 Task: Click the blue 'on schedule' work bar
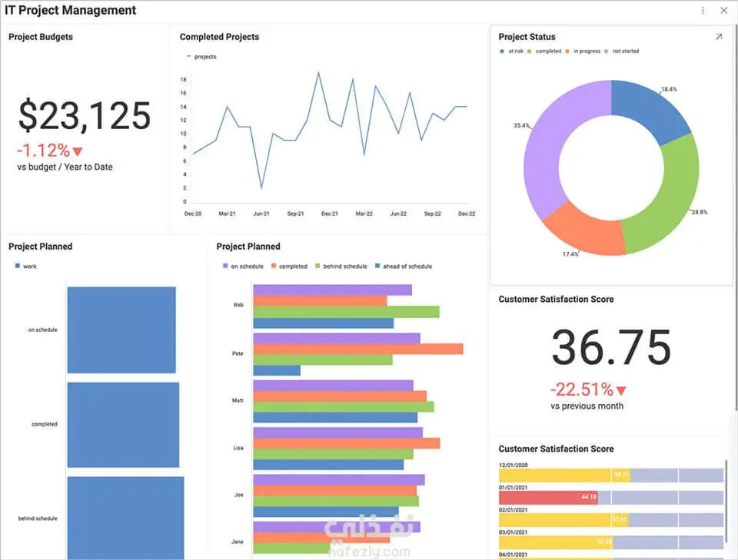[121, 330]
